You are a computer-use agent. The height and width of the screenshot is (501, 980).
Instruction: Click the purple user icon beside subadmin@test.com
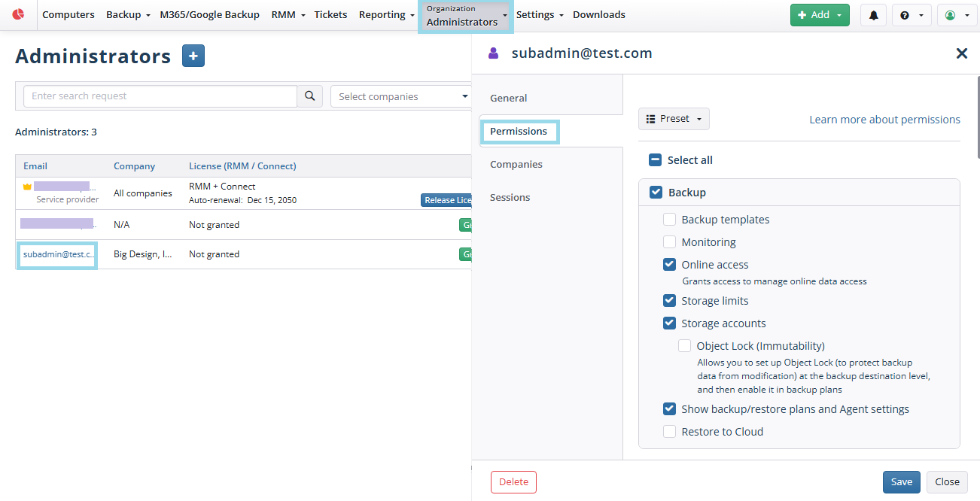[x=494, y=53]
